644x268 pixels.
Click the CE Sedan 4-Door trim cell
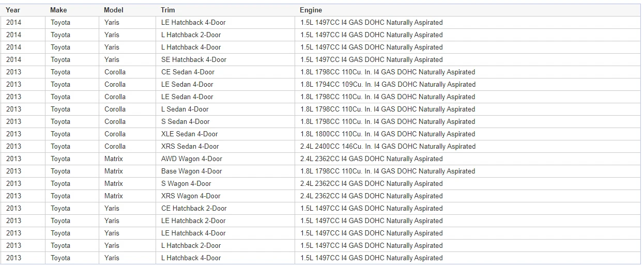[x=188, y=72]
